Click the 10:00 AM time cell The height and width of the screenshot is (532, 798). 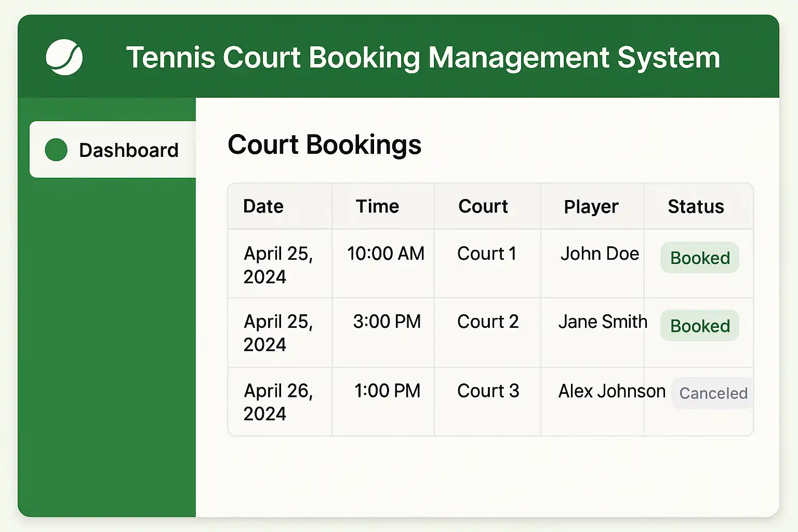pos(385,254)
